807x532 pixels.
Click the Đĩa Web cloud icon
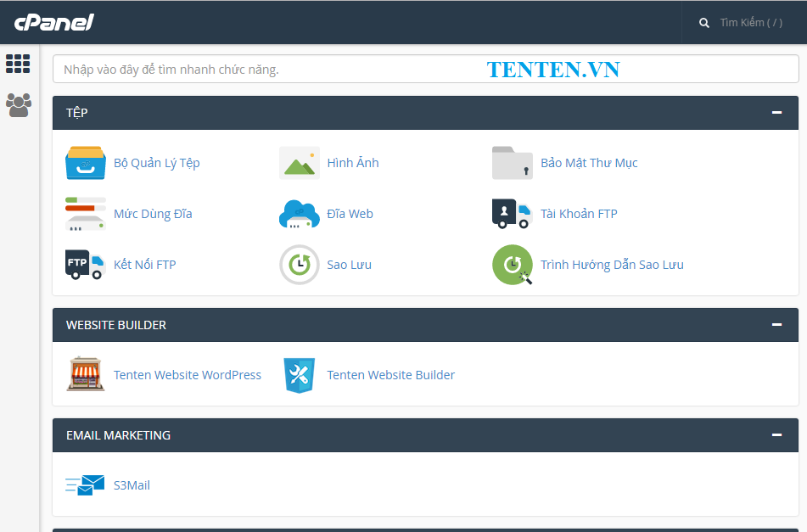point(299,214)
